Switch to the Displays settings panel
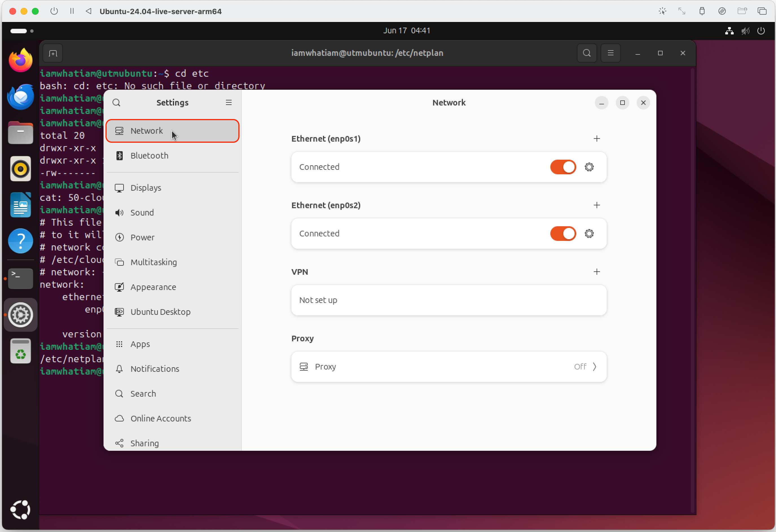This screenshot has width=776, height=532. (146, 188)
